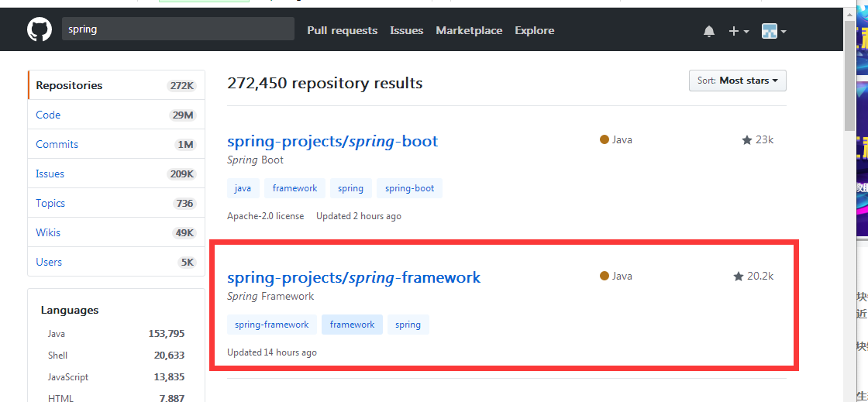Click the 272K count badge beside Repositories
Viewport: 868px width, 402px height.
click(x=181, y=86)
